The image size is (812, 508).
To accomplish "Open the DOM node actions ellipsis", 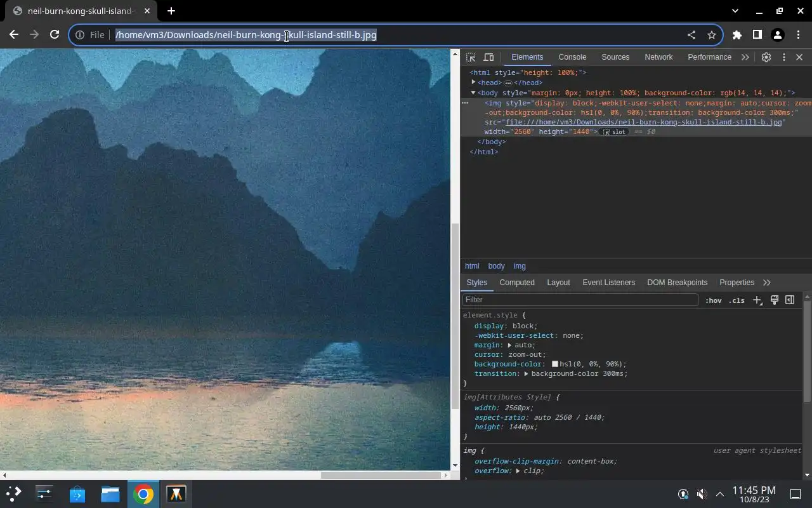I will click(465, 103).
